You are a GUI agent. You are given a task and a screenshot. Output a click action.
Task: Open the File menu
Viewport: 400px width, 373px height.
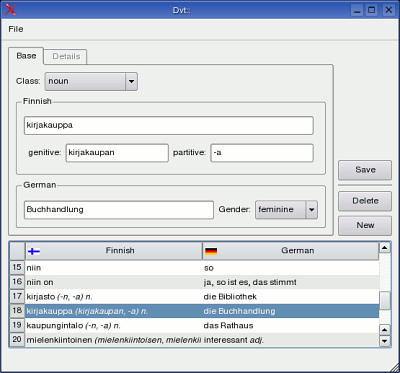click(x=16, y=29)
